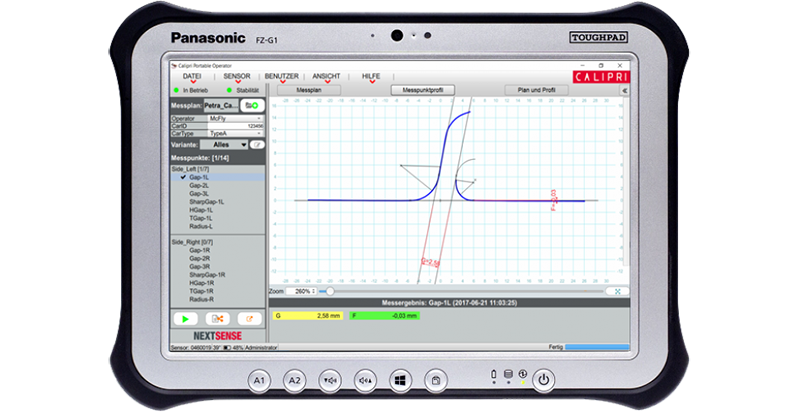The image size is (800, 412).
Task: Switch to the Messpunktprofil view tab
Action: pyautogui.click(x=423, y=90)
